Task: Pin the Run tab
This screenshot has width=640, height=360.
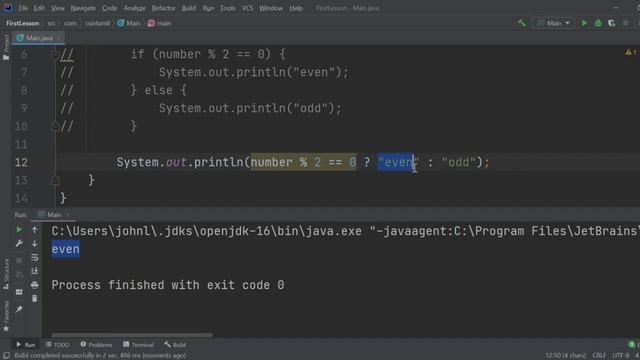Action: 19,309
